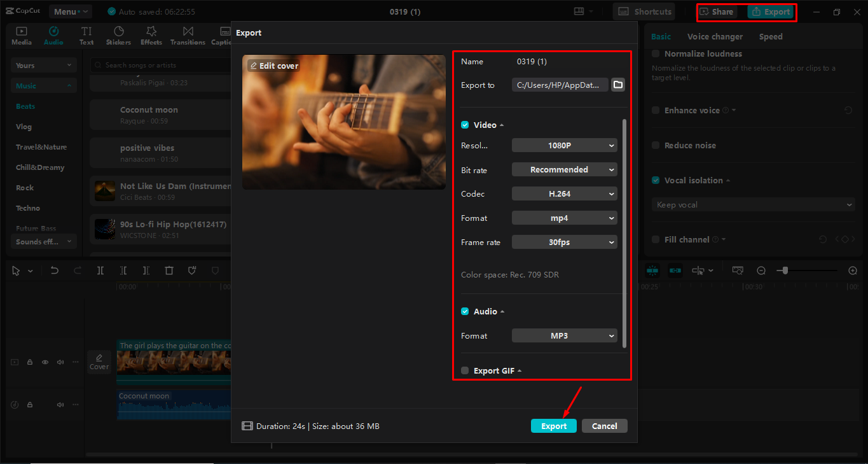This screenshot has width=868, height=464.
Task: Lock the video track
Action: tap(30, 362)
